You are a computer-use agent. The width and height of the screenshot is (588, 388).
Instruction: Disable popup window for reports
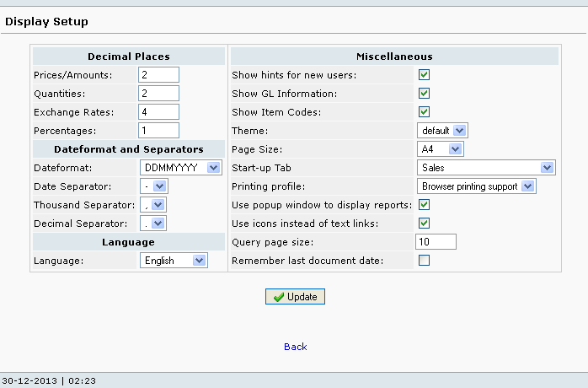coord(425,205)
